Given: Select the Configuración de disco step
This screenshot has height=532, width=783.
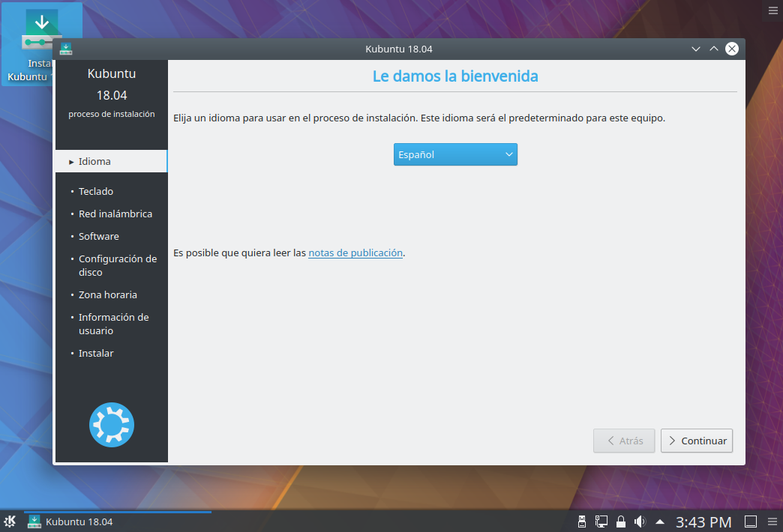Looking at the screenshot, I should 117,265.
